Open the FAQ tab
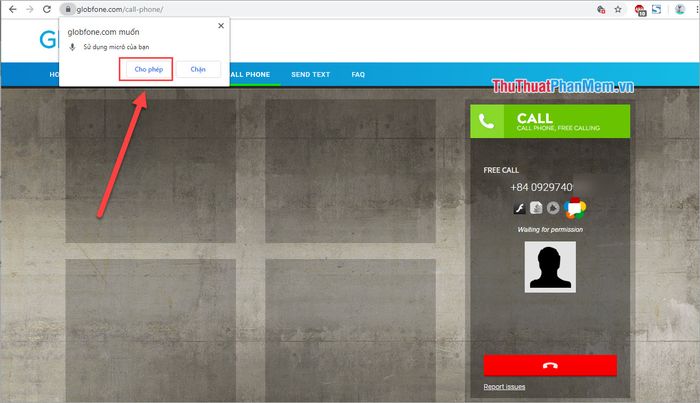 [x=358, y=75]
